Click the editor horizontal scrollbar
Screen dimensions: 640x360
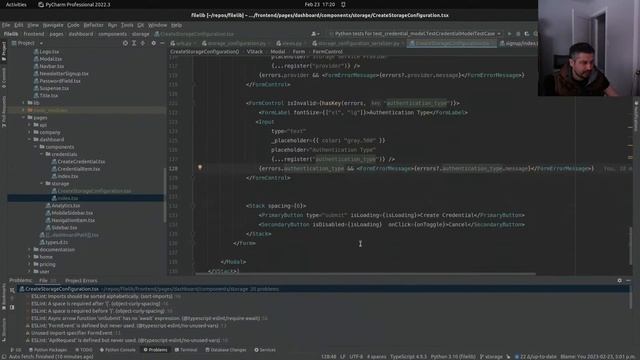pyautogui.click(x=365, y=274)
